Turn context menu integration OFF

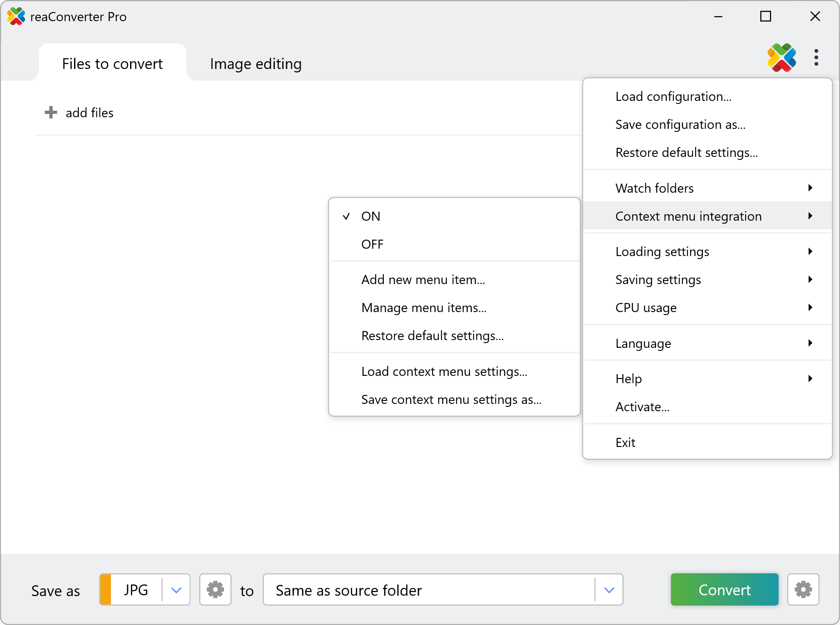pos(372,244)
